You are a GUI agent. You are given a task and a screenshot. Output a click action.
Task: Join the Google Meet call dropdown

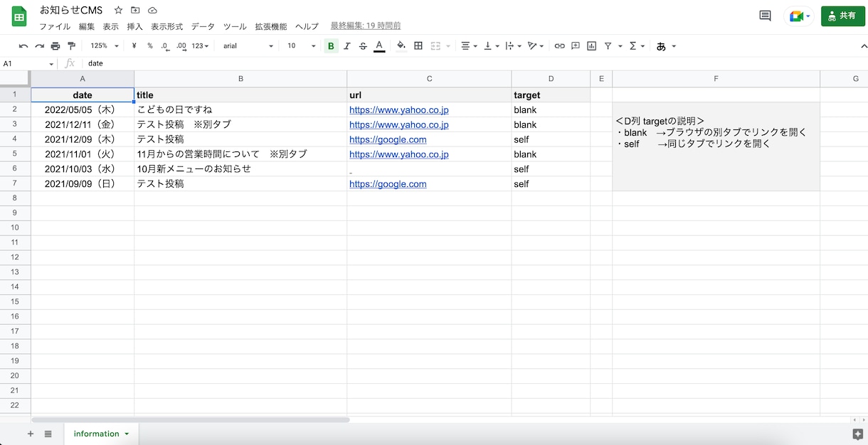pyautogui.click(x=800, y=16)
